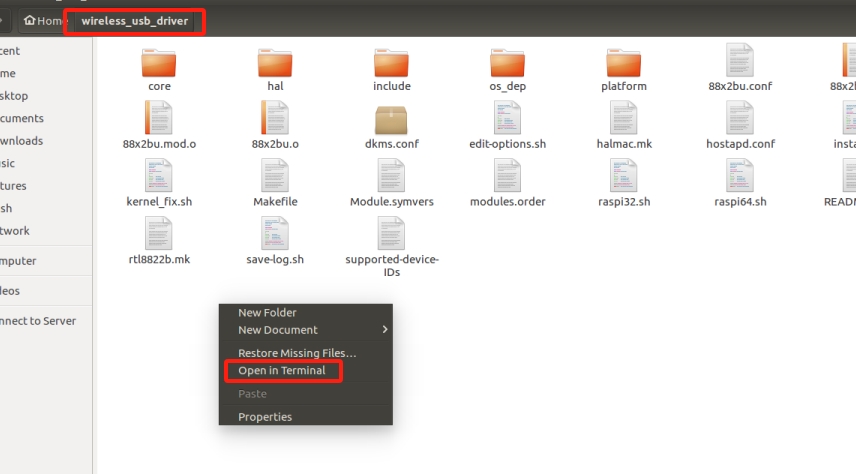Screen dimensions: 856x474
Task: Select the dkms.conf package file
Action: (391, 120)
